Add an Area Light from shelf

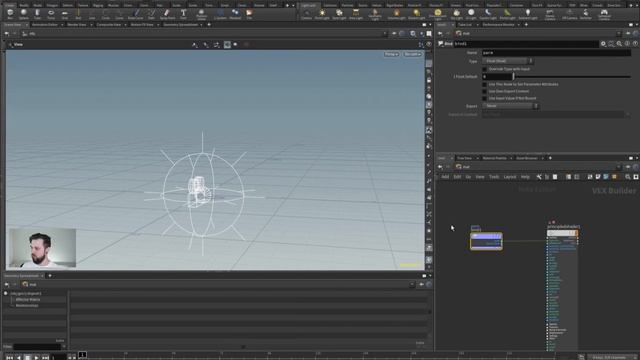tap(356, 14)
